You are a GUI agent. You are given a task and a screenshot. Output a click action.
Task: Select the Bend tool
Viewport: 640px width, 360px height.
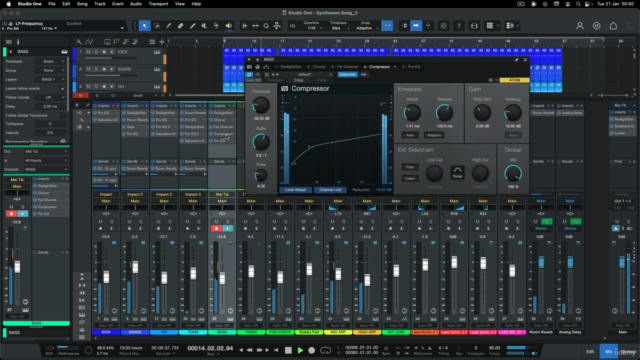216,26
